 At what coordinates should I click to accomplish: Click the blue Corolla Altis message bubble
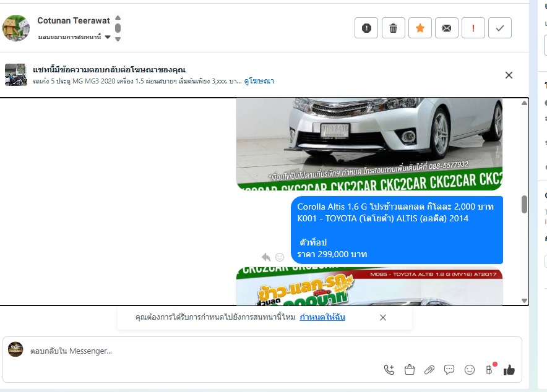click(397, 230)
